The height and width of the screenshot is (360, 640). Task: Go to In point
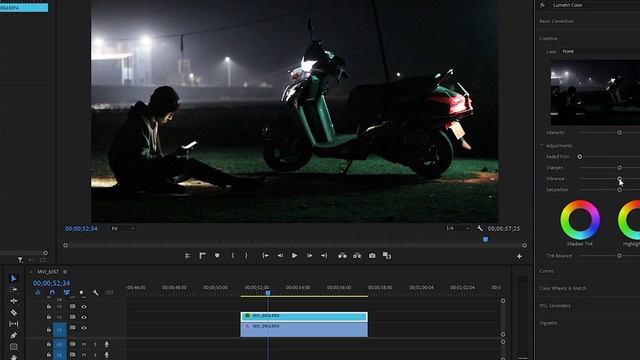pyautogui.click(x=265, y=256)
